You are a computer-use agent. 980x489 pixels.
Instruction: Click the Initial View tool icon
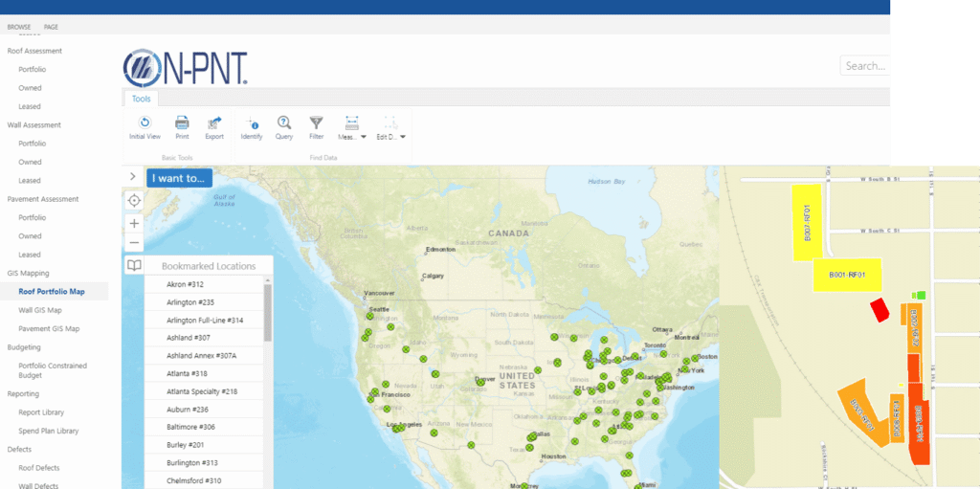(x=145, y=122)
